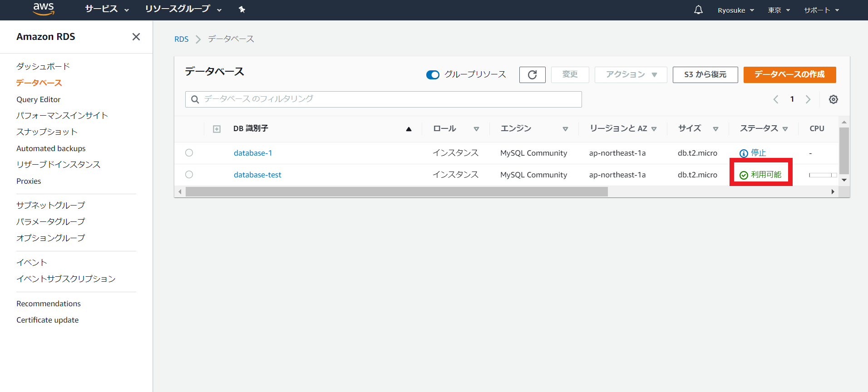Select the database-1 radio button
The image size is (868, 392).
click(x=189, y=153)
